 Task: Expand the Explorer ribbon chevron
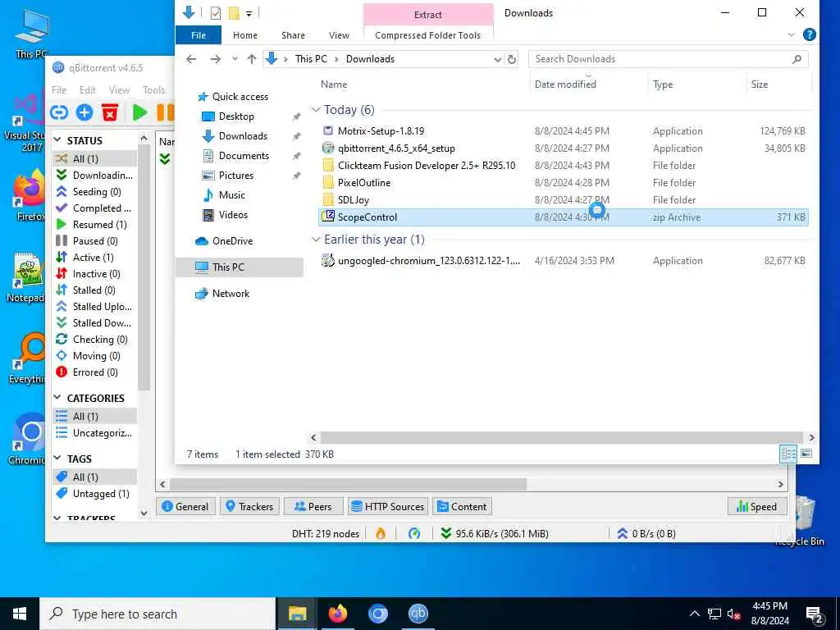pos(792,34)
